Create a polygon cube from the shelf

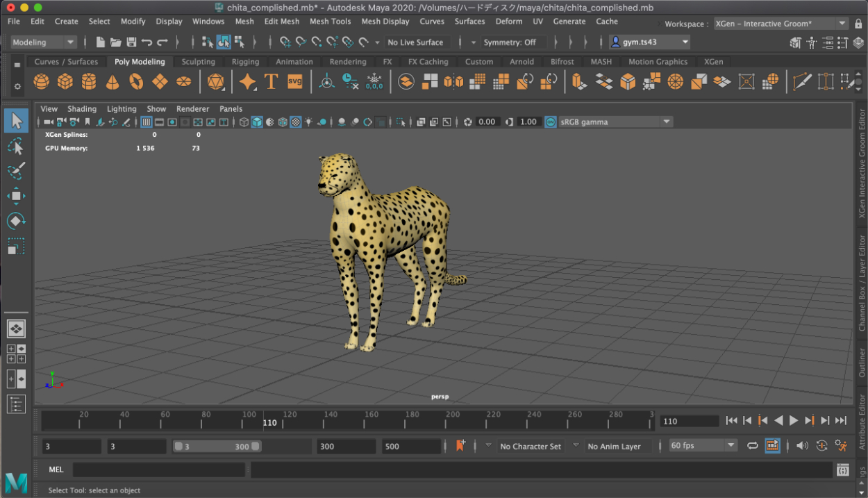click(65, 82)
